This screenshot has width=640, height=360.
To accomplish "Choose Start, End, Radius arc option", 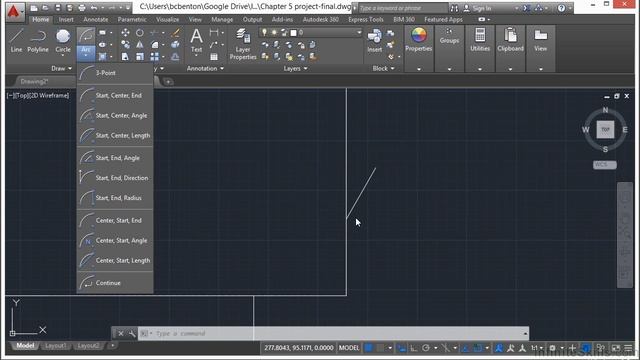I will 115,198.
